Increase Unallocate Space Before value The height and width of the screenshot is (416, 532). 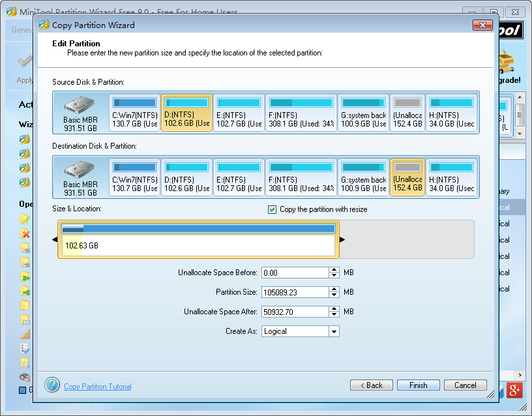pyautogui.click(x=334, y=270)
